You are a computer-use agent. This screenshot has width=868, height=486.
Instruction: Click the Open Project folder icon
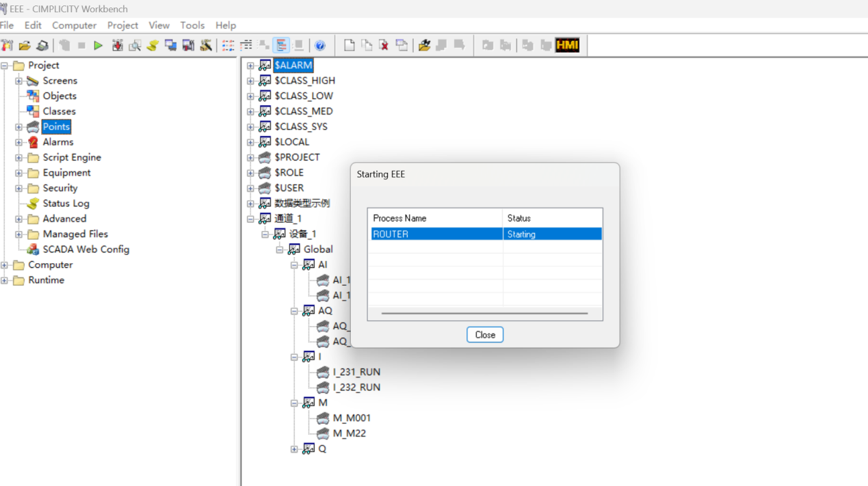[x=25, y=46]
